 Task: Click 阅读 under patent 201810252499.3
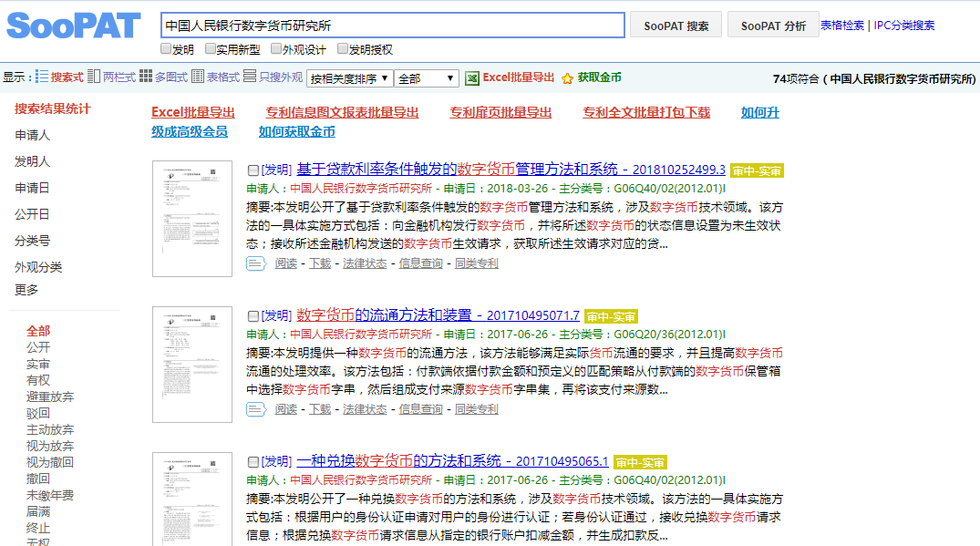285,263
